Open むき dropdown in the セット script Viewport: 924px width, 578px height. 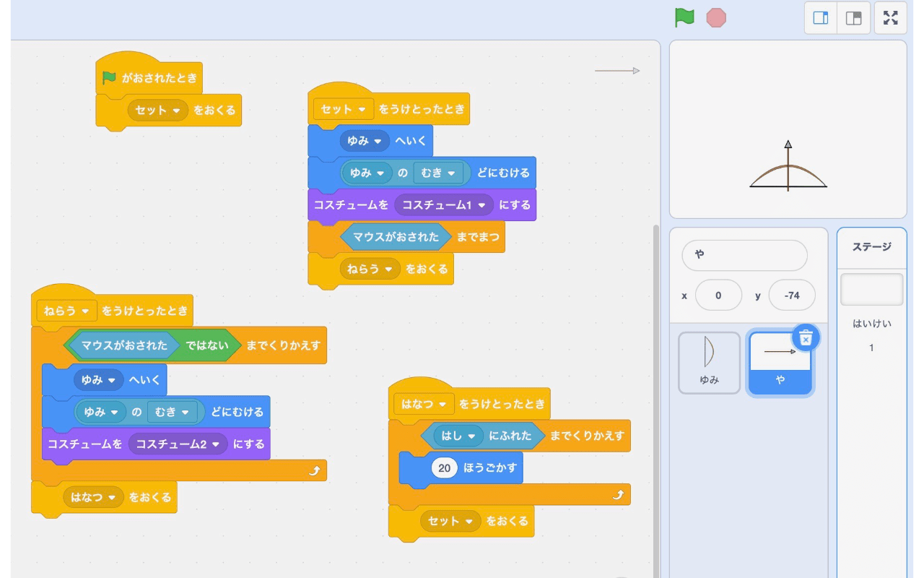438,173
